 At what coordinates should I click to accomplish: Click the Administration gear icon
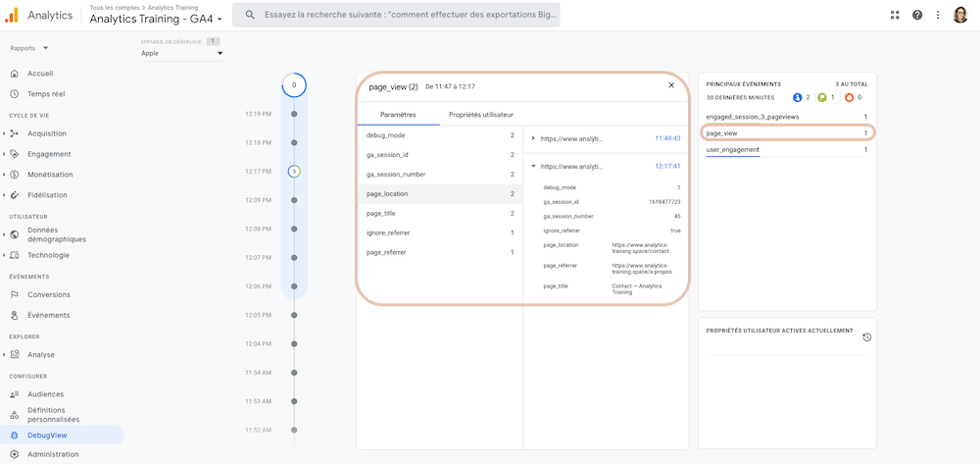coord(15,454)
